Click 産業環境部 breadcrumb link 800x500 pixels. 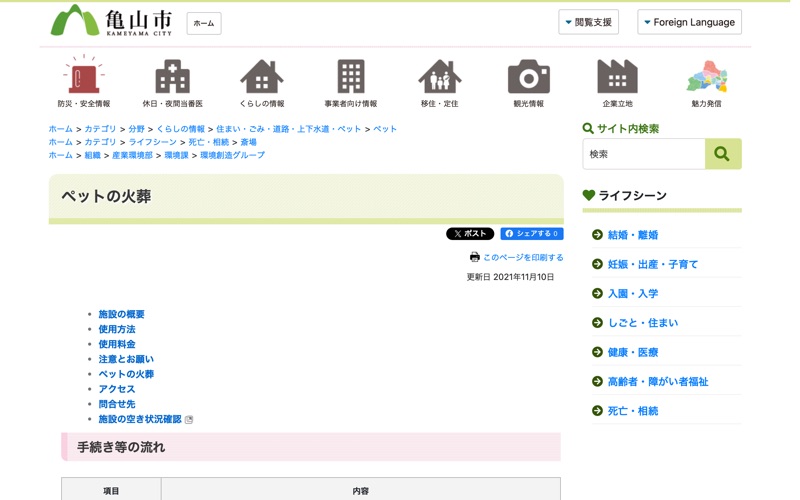coord(132,155)
